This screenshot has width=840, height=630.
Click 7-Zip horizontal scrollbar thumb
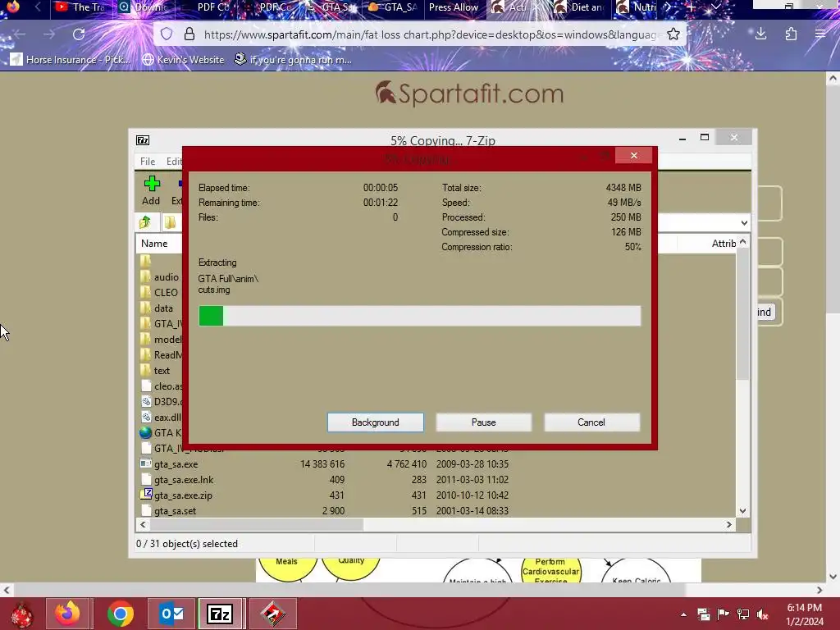click(256, 524)
